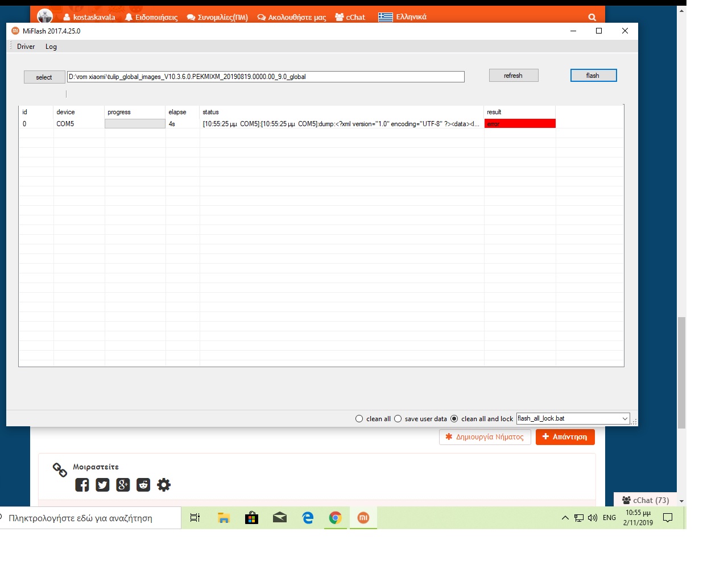Open the clock and calendar flyout
728x582 pixels.
pyautogui.click(x=638, y=518)
